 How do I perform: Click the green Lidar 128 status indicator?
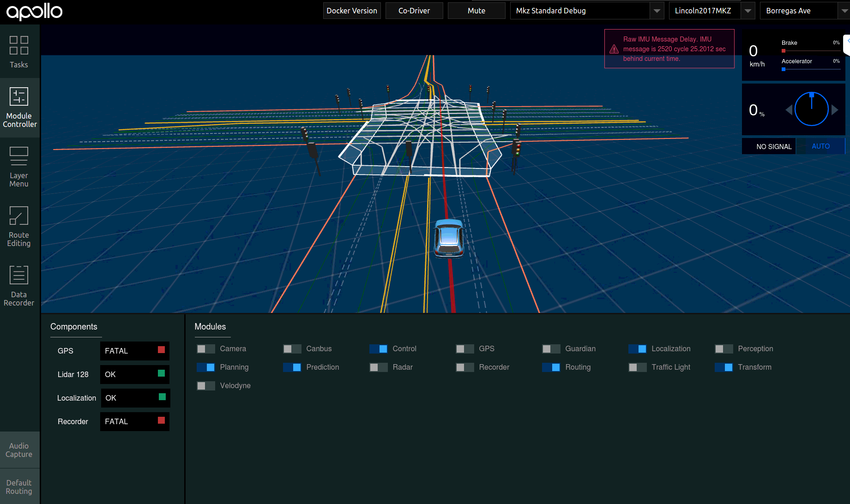coord(161,373)
